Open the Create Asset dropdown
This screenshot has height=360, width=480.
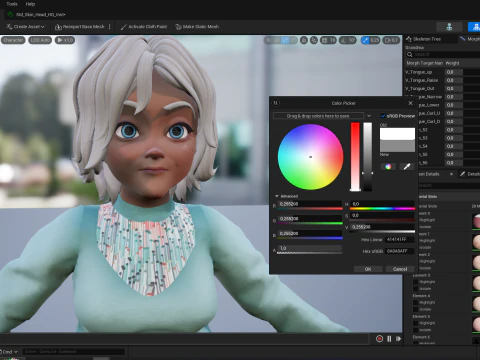pyautogui.click(x=25, y=27)
